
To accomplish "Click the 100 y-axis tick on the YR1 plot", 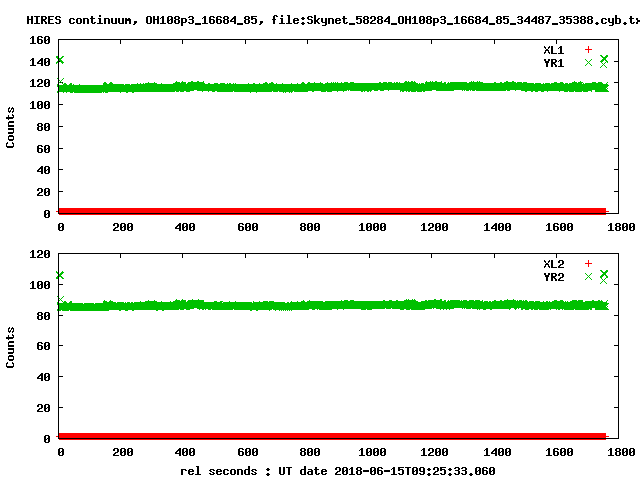I will (x=40, y=105).
